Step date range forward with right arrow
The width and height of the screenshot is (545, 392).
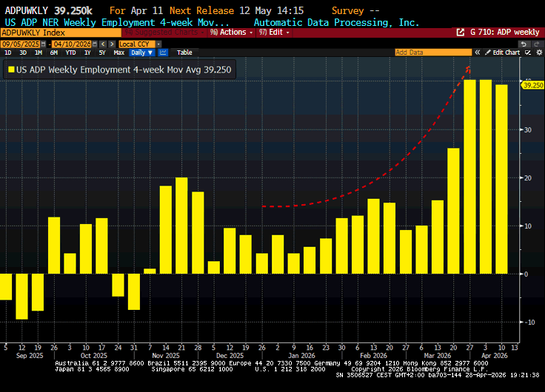[x=110, y=44]
